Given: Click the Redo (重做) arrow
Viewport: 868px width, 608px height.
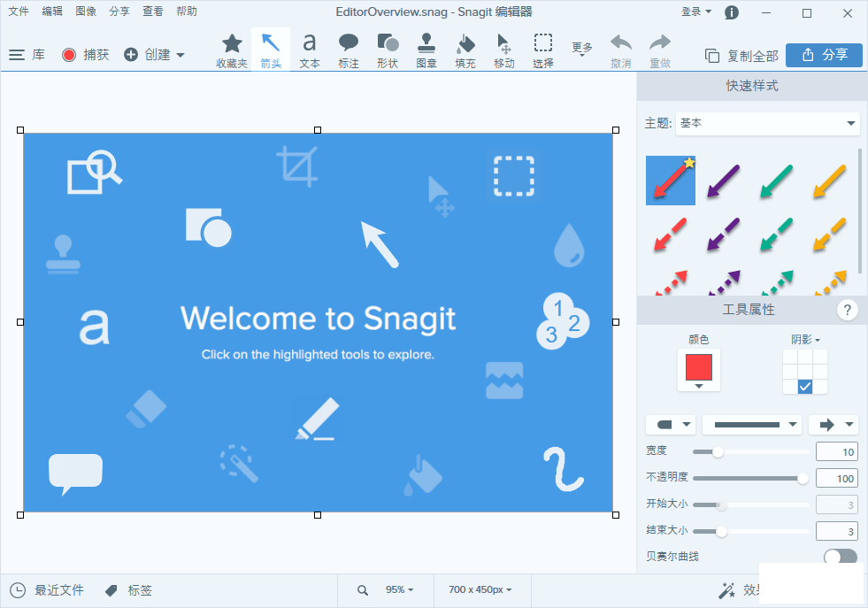Looking at the screenshot, I should (660, 50).
